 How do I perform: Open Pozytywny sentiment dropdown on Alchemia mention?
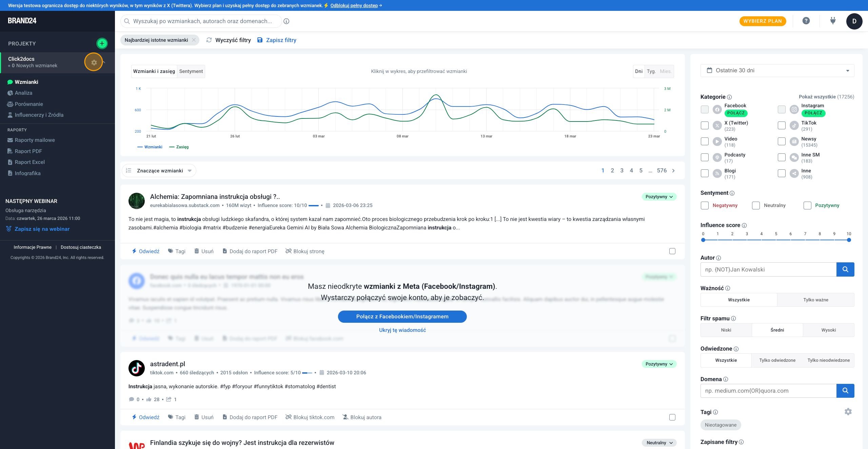[x=659, y=197]
